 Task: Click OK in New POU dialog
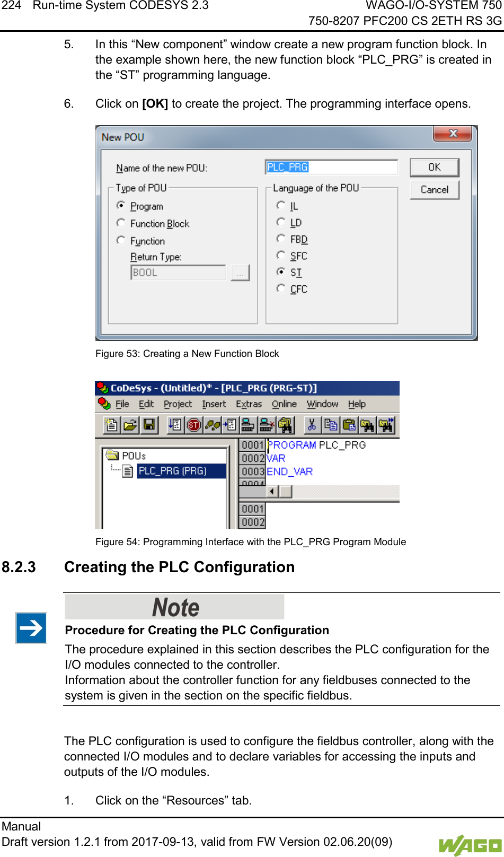pyautogui.click(x=435, y=168)
